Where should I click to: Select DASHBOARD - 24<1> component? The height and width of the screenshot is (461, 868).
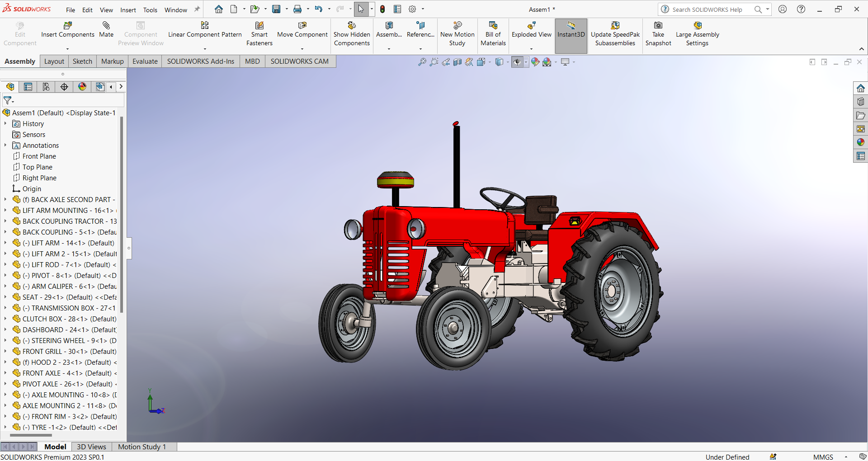click(x=69, y=329)
